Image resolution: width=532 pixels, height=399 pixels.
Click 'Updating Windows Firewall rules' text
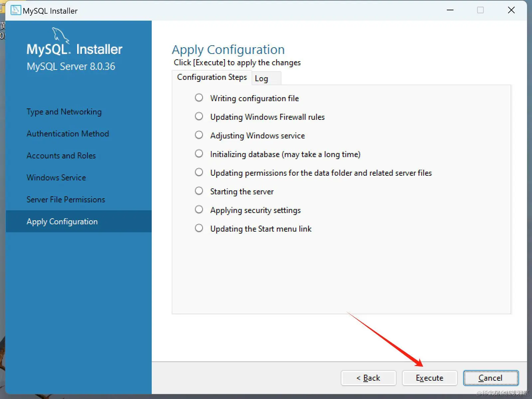267,117
